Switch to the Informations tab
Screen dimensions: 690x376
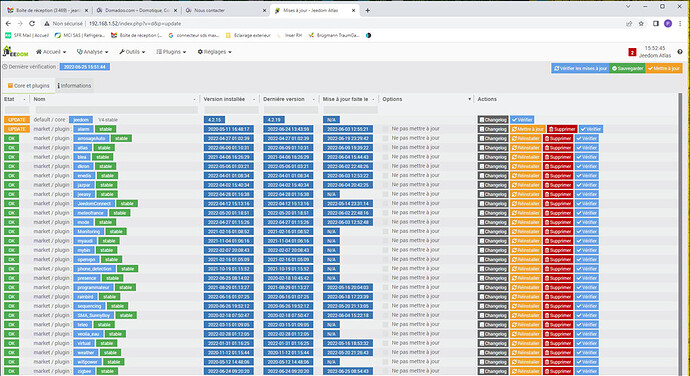[x=74, y=86]
